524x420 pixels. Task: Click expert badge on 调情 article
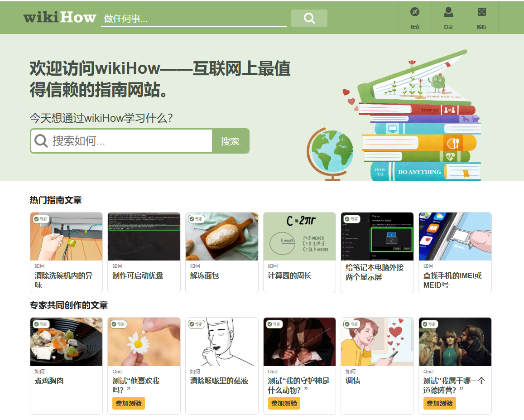coord(351,324)
